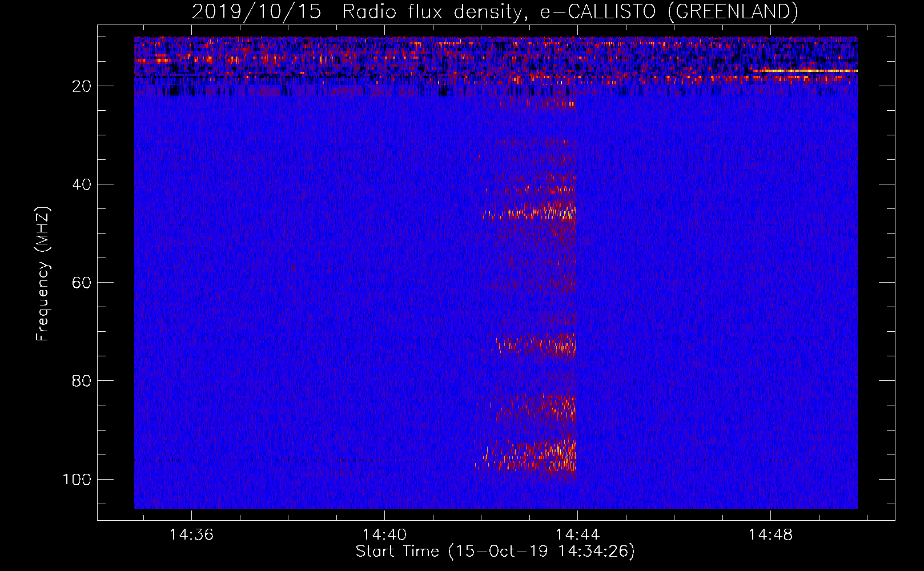
Task: Click the 14:36 time tick label
Action: click(x=191, y=535)
